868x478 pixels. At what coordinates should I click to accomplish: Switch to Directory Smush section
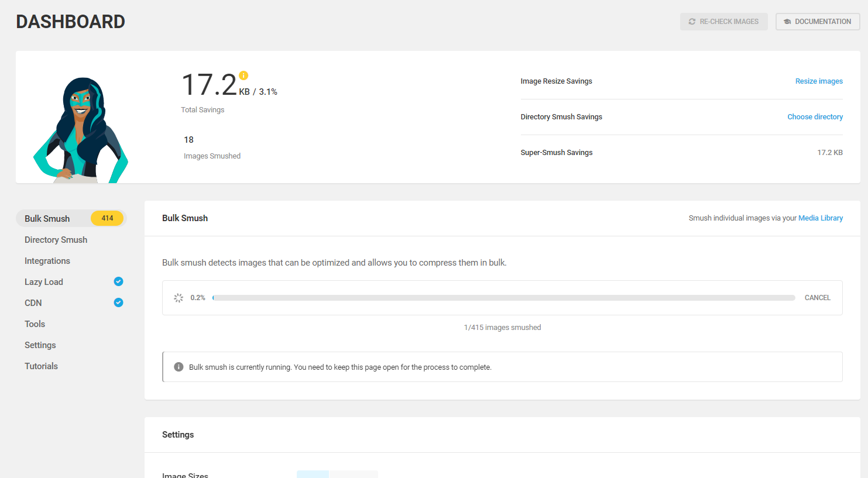pos(56,240)
